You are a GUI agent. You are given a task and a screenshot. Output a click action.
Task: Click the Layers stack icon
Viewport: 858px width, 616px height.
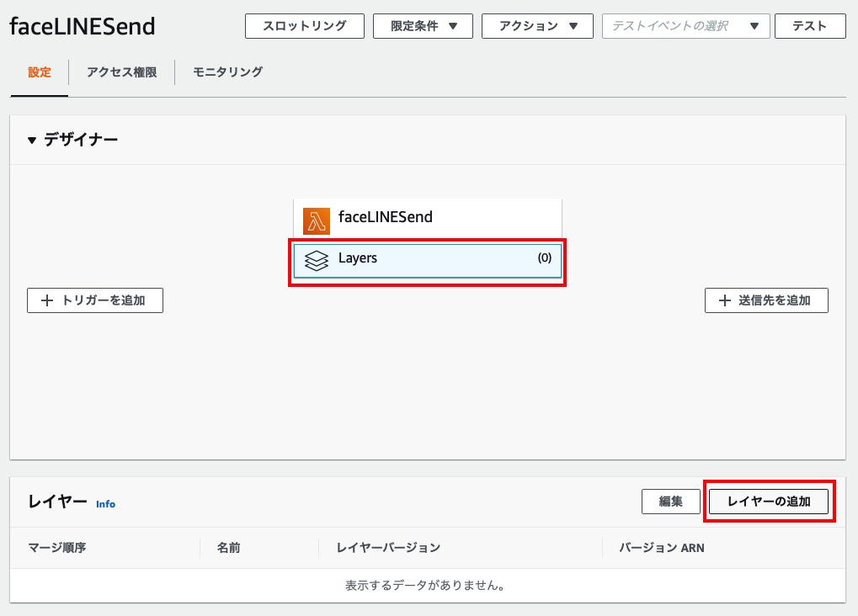tap(317, 260)
